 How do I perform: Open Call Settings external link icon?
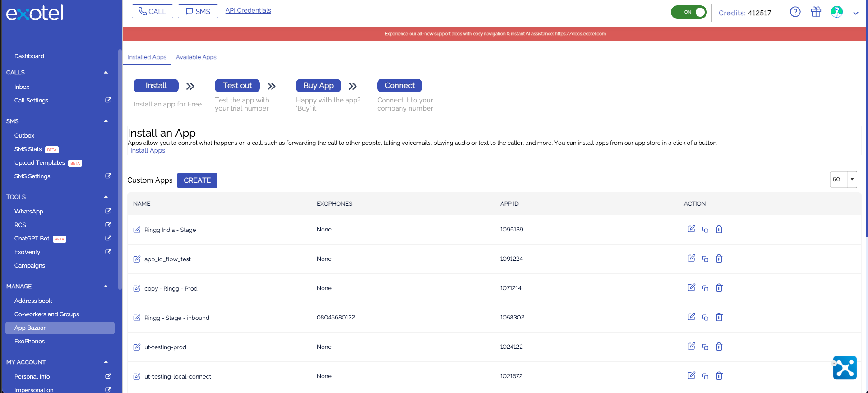[x=108, y=100]
